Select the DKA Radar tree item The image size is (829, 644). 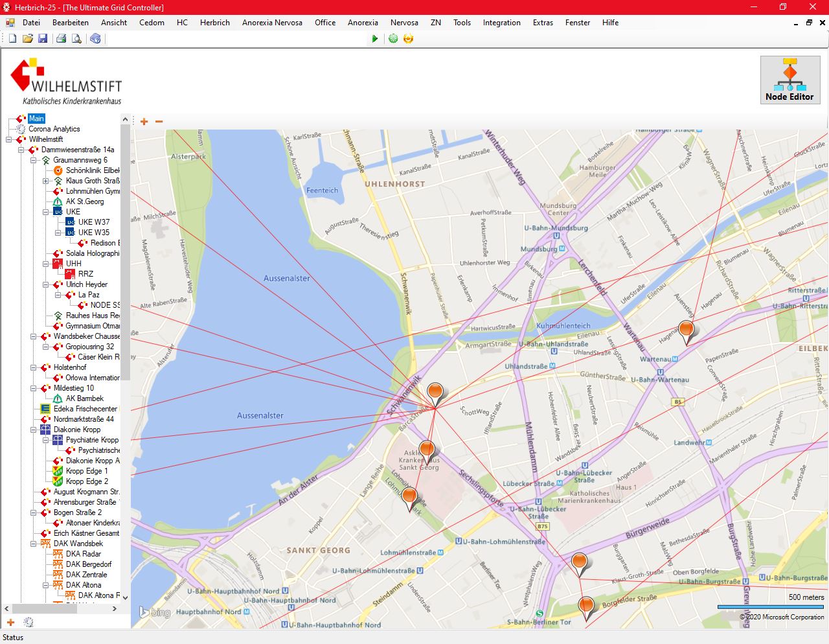(x=83, y=554)
